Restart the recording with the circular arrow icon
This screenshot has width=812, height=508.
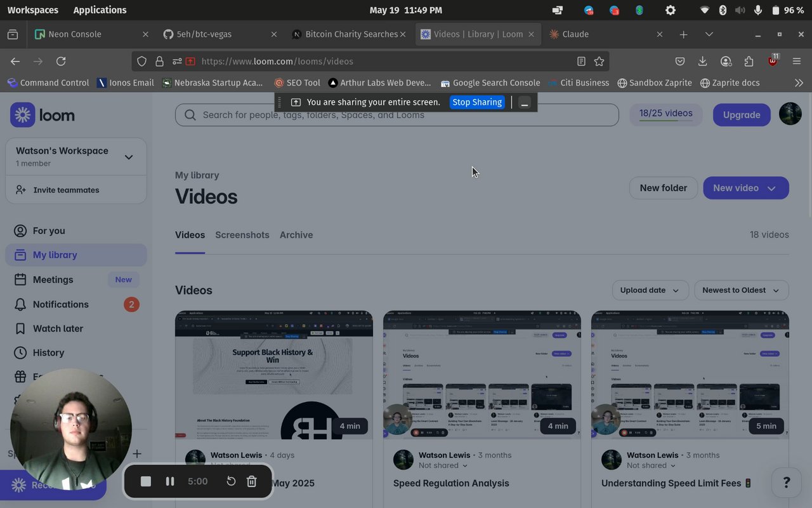click(231, 481)
